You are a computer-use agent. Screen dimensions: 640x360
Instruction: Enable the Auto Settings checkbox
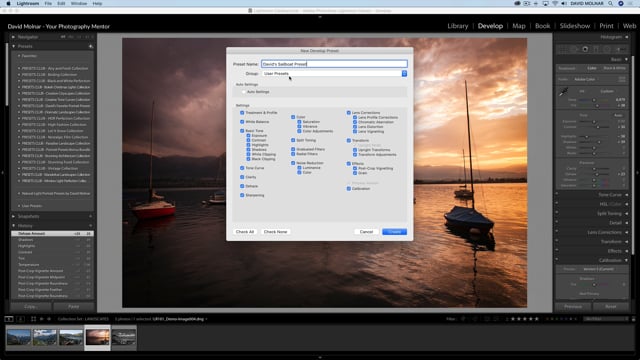(244, 92)
